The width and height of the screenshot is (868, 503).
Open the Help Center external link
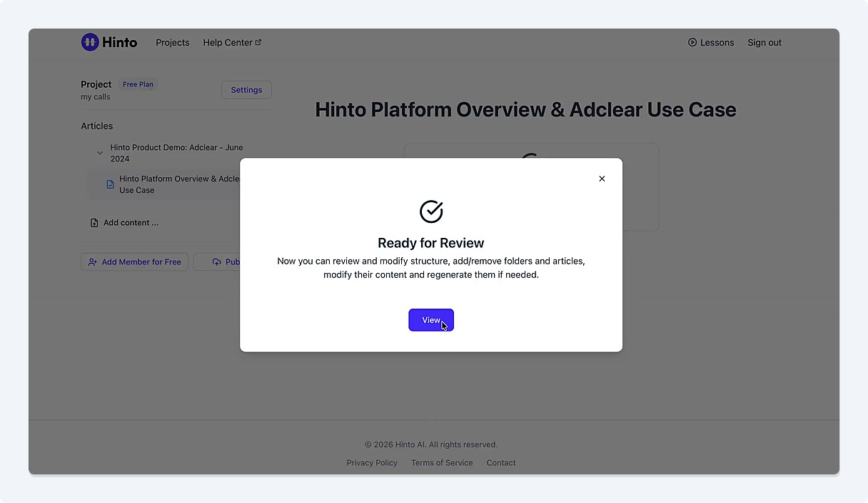pyautogui.click(x=232, y=43)
